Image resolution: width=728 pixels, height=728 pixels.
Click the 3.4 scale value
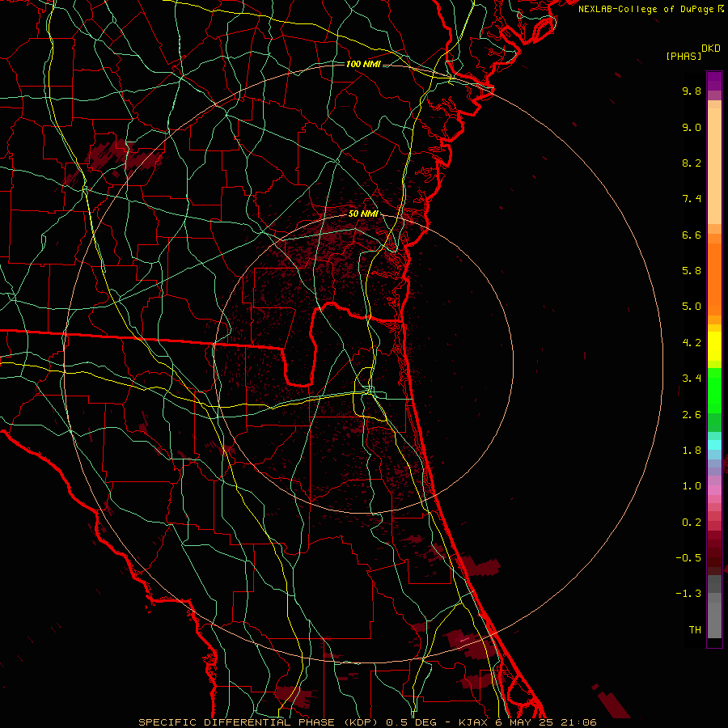pyautogui.click(x=692, y=379)
